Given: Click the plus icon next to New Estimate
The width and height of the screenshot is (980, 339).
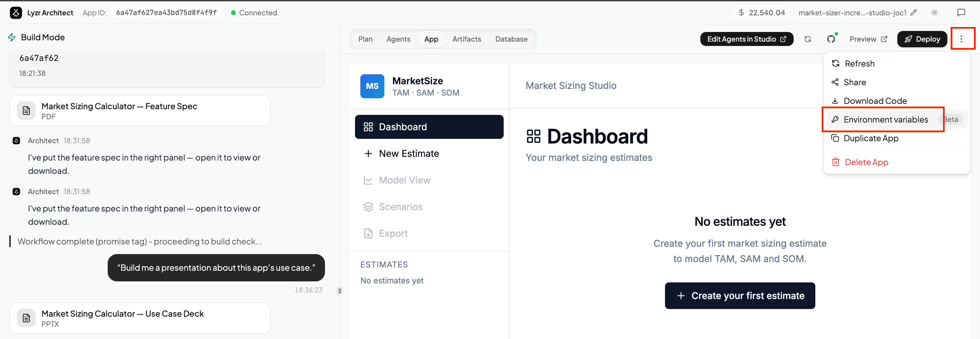Looking at the screenshot, I should point(368,154).
